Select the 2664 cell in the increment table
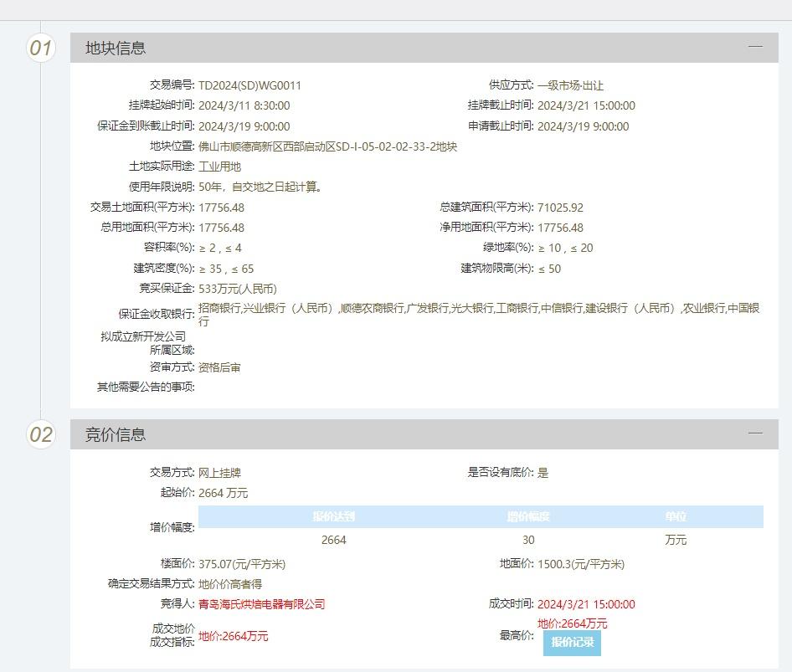 pyautogui.click(x=333, y=540)
